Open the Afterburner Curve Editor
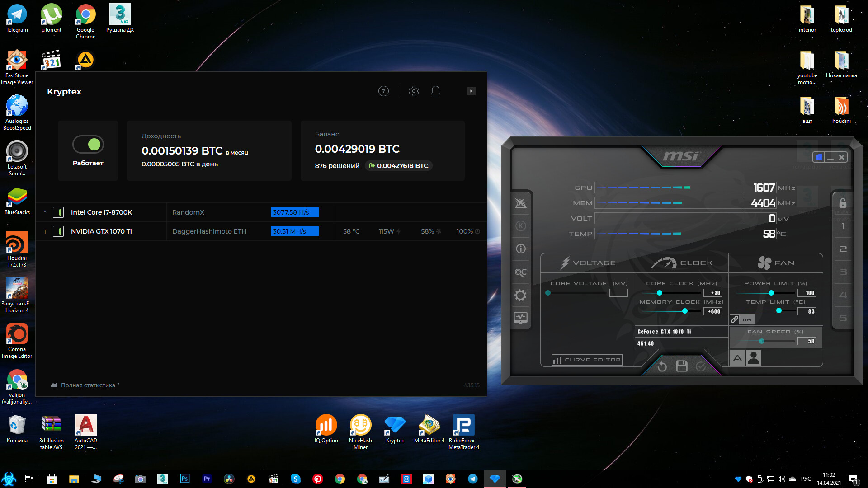 pyautogui.click(x=587, y=360)
